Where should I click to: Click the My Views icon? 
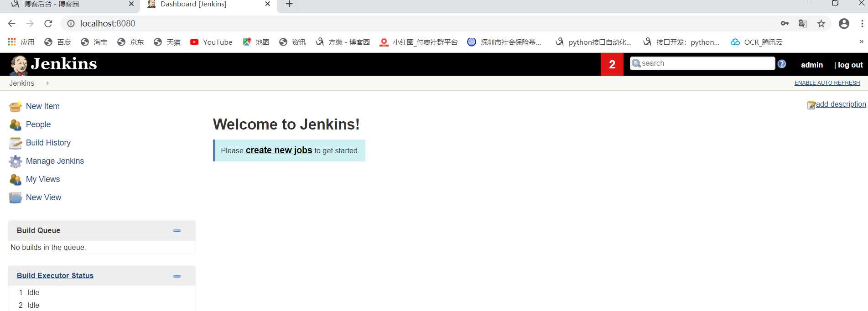click(x=16, y=180)
